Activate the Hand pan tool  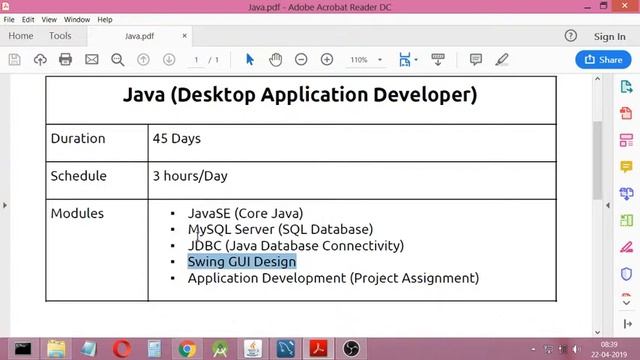click(x=276, y=60)
